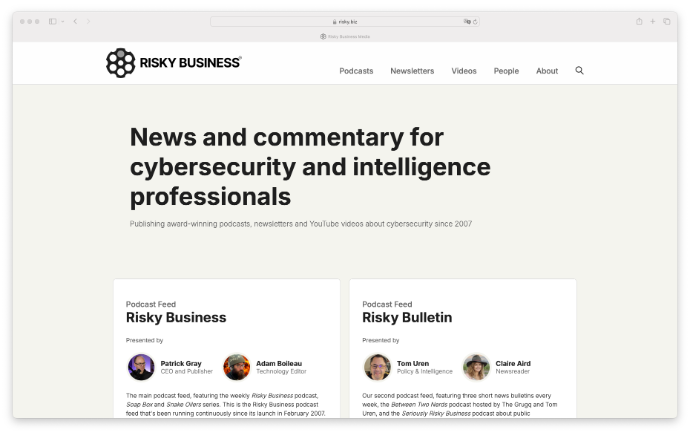The image size is (690, 435).
Task: Open Patrick Gray's name link
Action: (x=181, y=363)
